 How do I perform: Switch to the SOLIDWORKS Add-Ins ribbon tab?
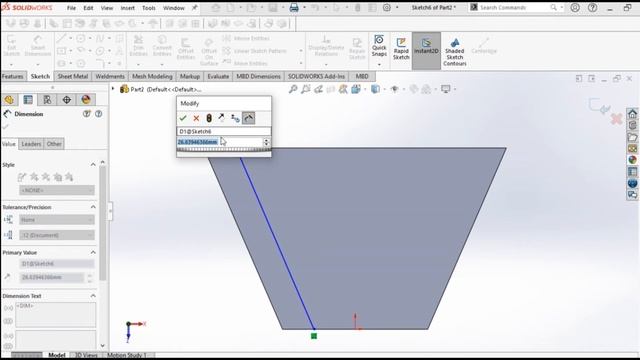click(316, 76)
